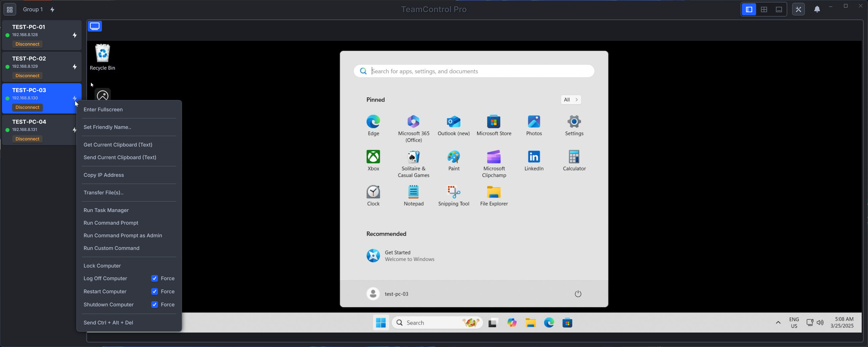Image resolution: width=868 pixels, height=347 pixels.
Task: Click the test-pc-03 user account button
Action: (387, 294)
